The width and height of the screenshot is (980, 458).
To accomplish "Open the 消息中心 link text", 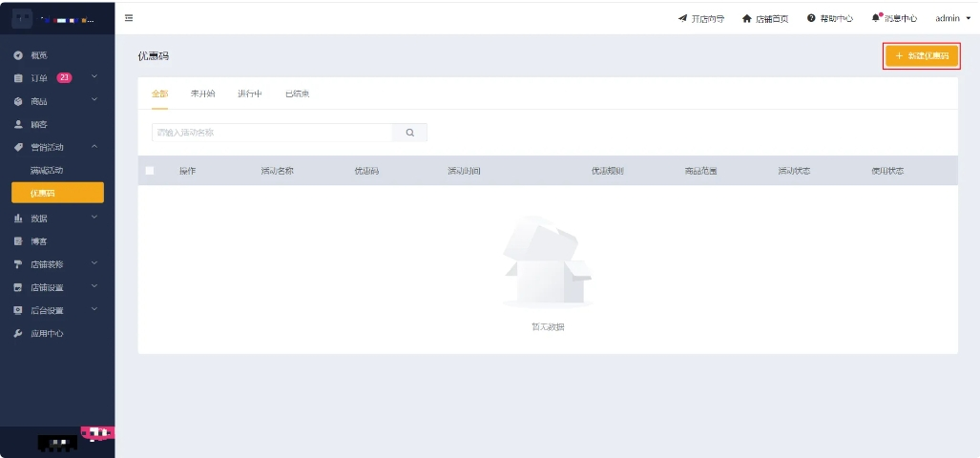I will 901,19.
